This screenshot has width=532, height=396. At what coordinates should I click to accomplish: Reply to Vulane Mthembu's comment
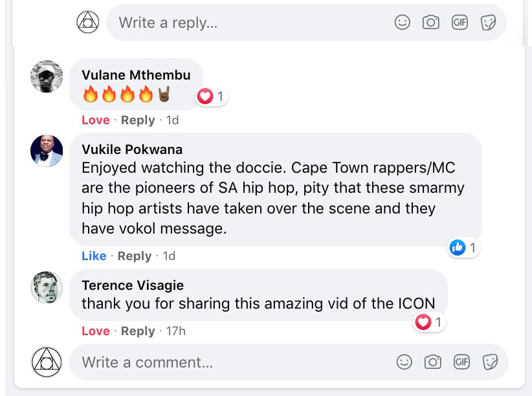click(x=138, y=120)
